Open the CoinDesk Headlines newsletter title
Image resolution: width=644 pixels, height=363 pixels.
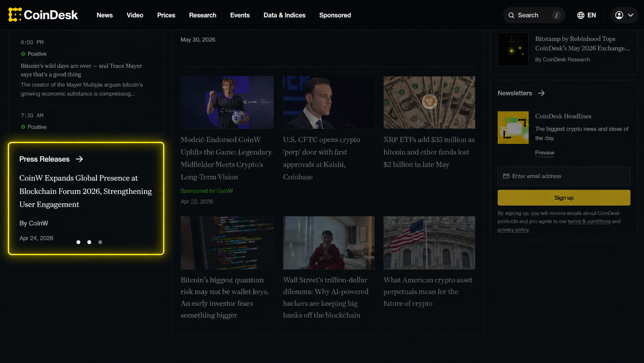(563, 116)
